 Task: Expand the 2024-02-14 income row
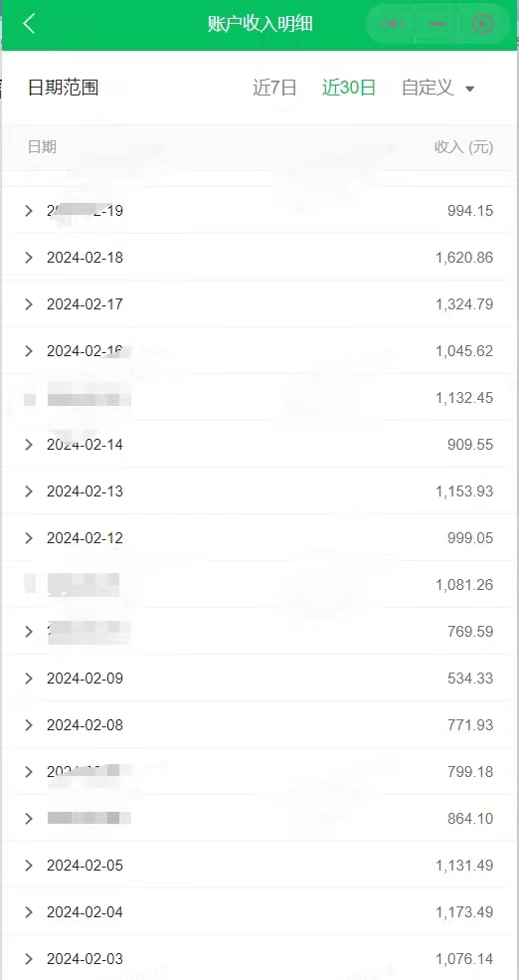pos(259,445)
